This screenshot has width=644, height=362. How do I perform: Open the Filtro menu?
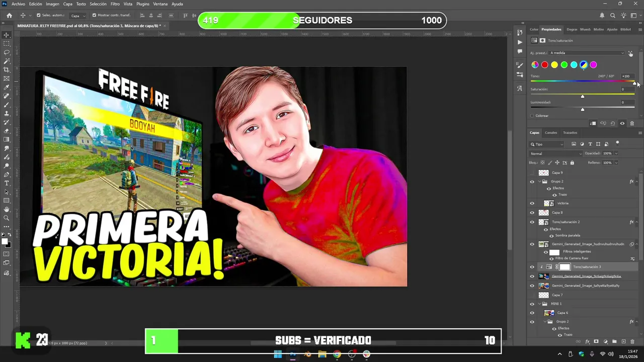pos(115,4)
